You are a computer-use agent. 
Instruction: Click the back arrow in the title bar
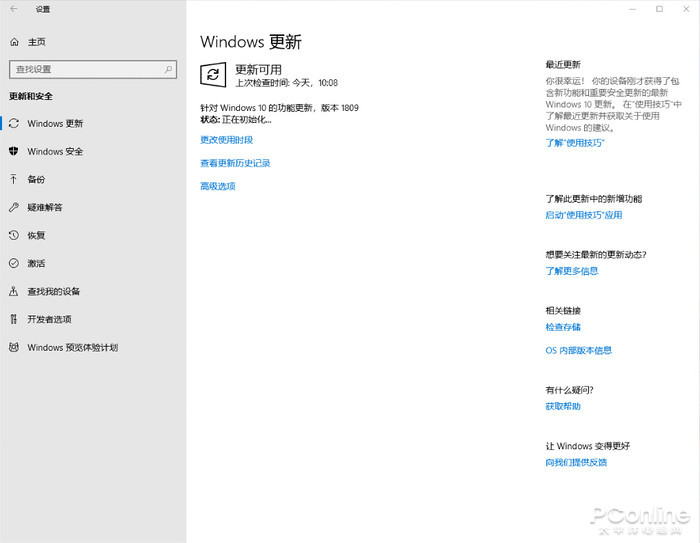coord(14,9)
